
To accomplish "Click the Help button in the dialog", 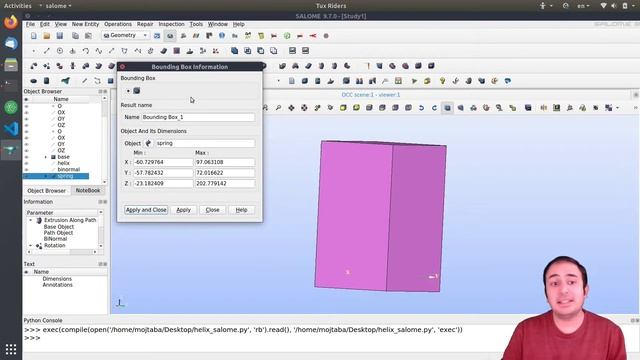I will coord(241,210).
